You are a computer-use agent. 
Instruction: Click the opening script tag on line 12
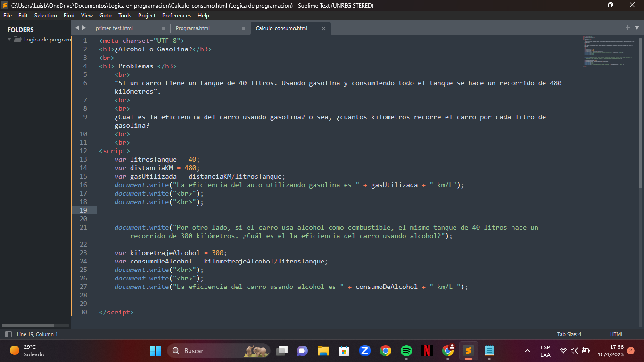115,151
